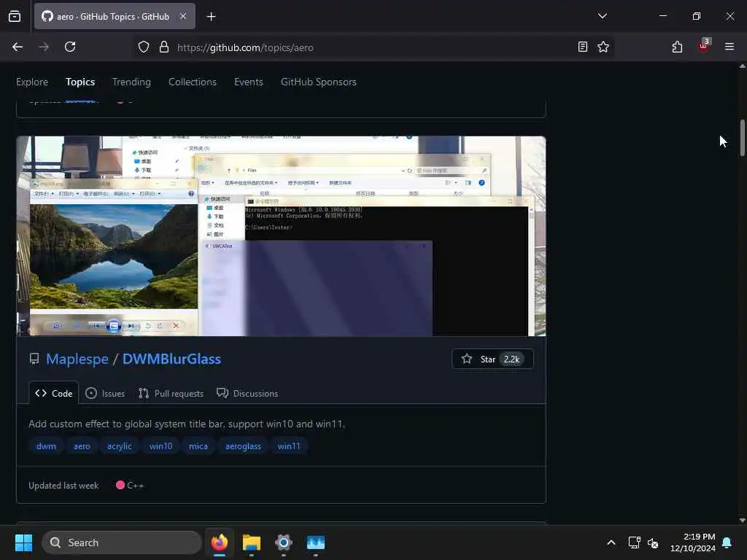Image resolution: width=747 pixels, height=560 pixels.
Task: Open File Explorer from the taskbar
Action: click(x=252, y=542)
